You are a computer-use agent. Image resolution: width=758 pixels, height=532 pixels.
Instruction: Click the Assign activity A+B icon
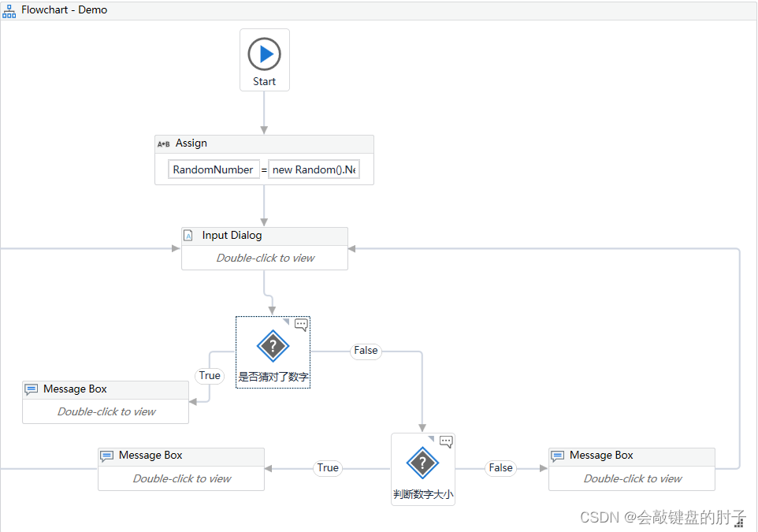pyautogui.click(x=164, y=143)
